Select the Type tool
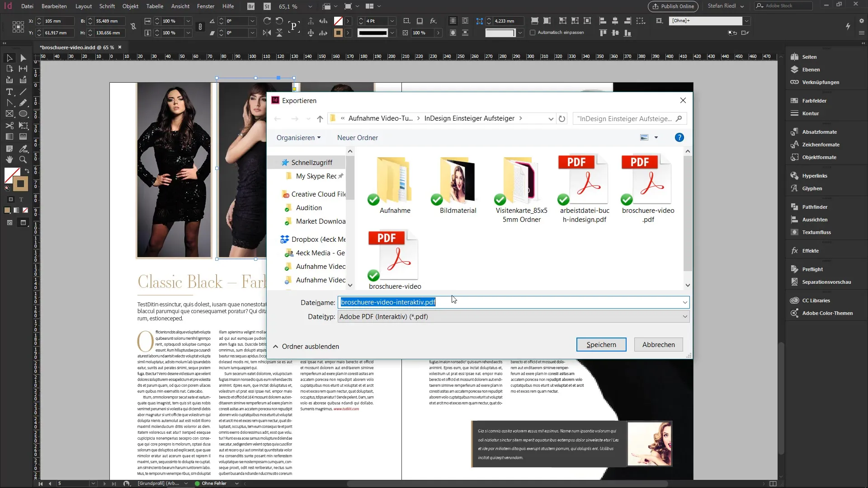The image size is (868, 488). coord(9,92)
